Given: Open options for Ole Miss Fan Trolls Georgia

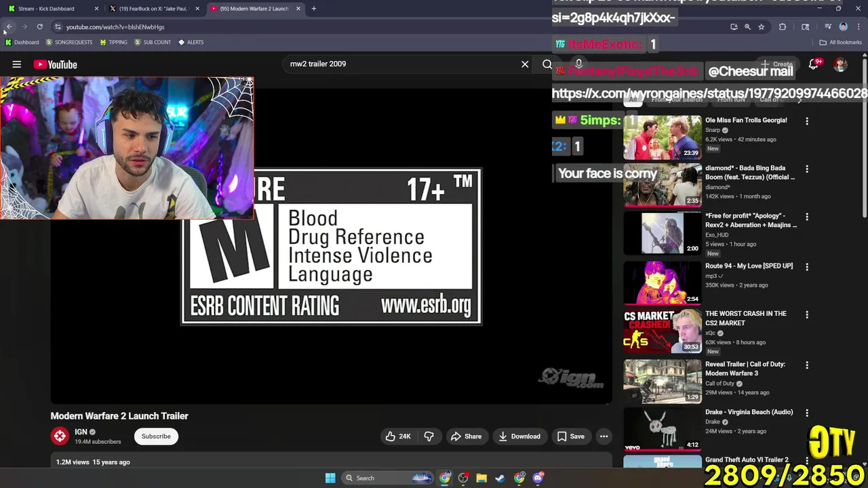Looking at the screenshot, I should 807,121.
